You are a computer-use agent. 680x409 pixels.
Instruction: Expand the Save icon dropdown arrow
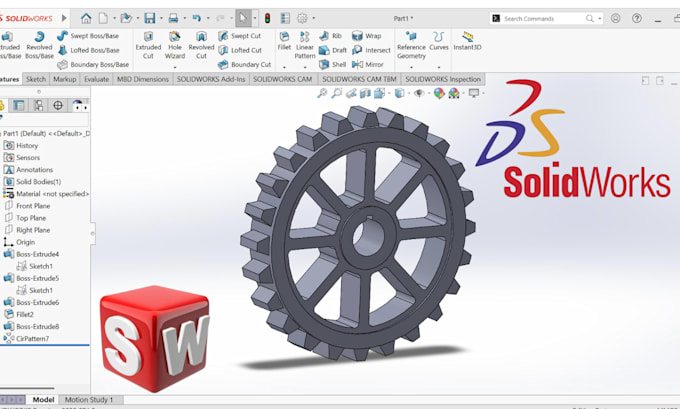pyautogui.click(x=161, y=18)
